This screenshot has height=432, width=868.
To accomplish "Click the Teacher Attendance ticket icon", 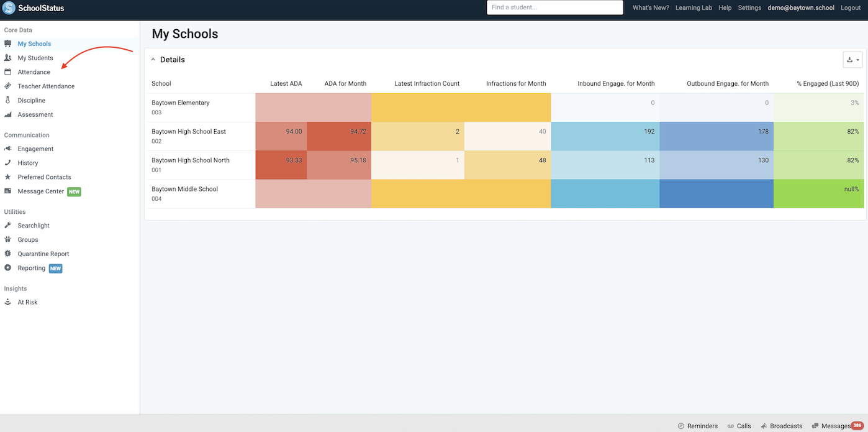I will tap(8, 86).
